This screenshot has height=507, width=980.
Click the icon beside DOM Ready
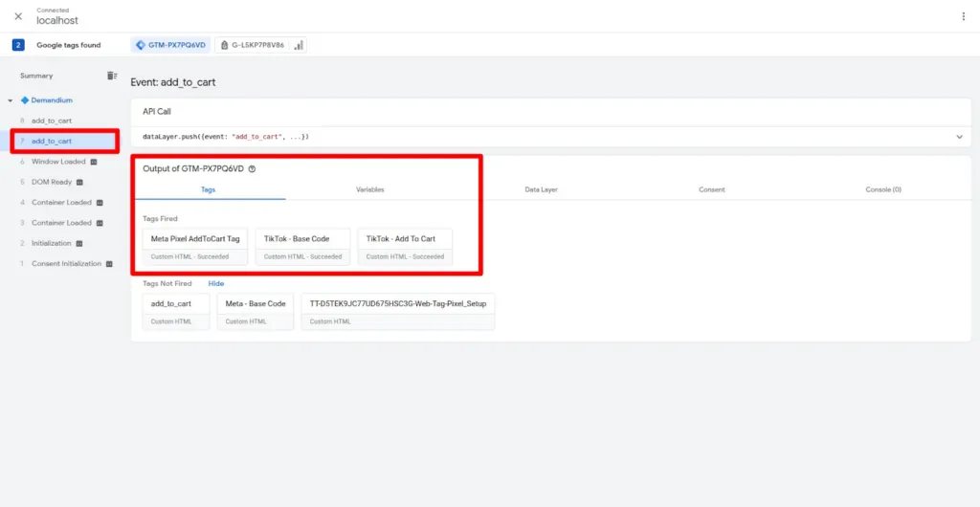tap(79, 183)
